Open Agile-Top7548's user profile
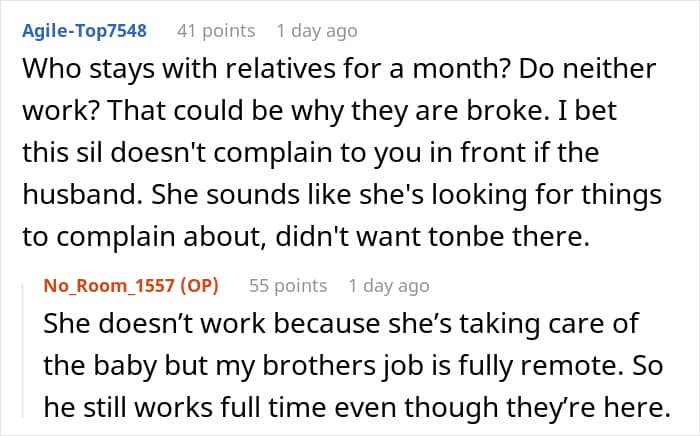The width and height of the screenshot is (700, 436). pos(83,31)
